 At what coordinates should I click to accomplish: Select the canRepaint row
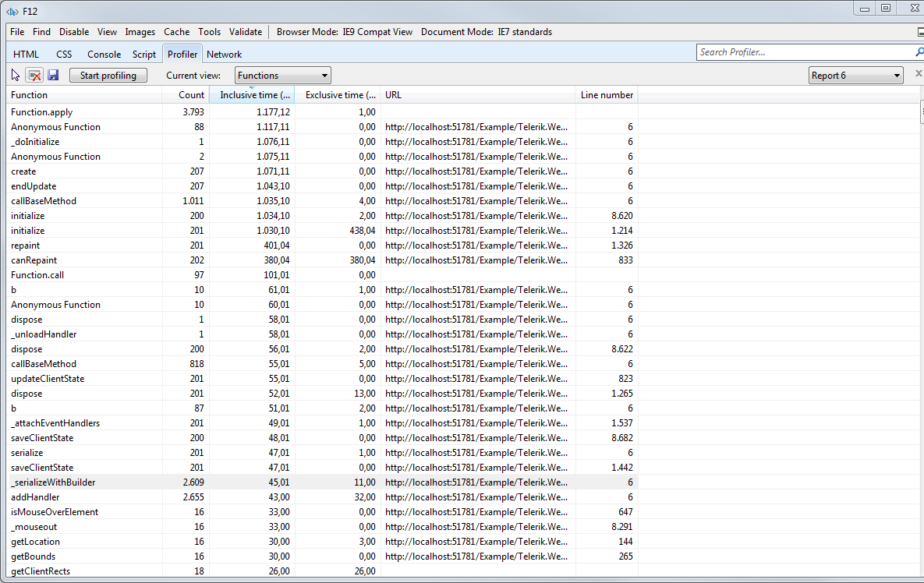click(322, 260)
